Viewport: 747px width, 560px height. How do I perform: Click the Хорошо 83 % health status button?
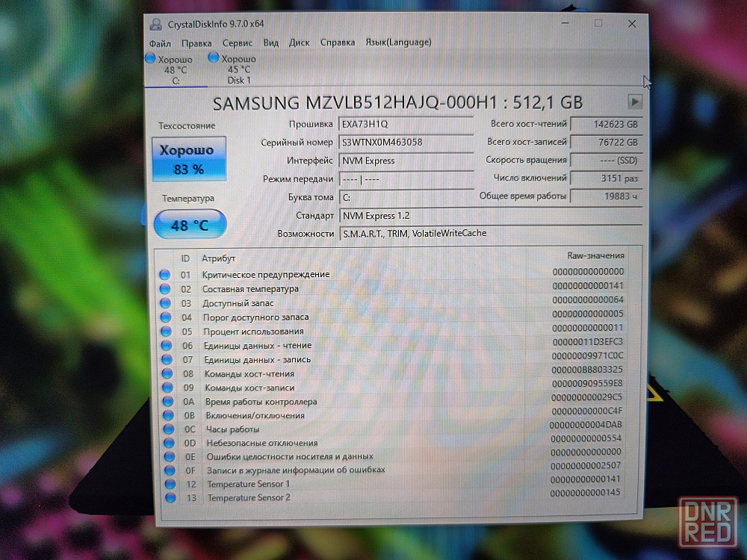[x=189, y=159]
